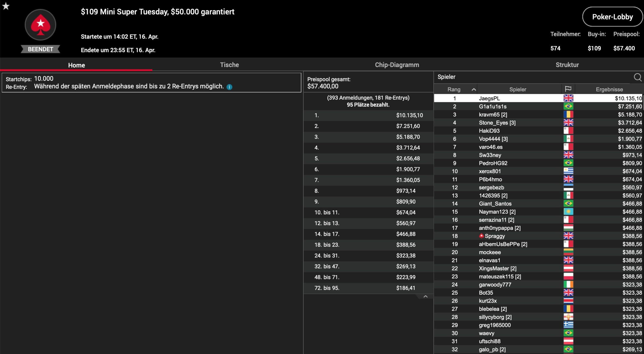Select player row kravm65 [2]

(x=493, y=115)
